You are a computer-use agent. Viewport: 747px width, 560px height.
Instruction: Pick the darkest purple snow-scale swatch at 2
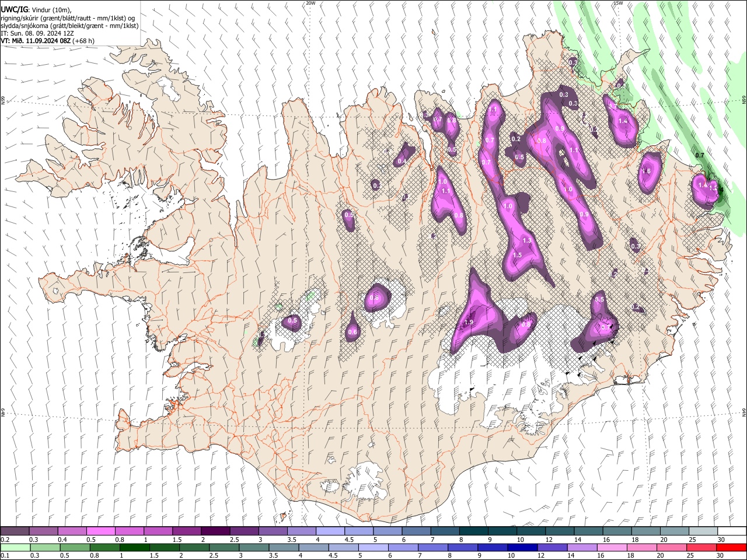[x=215, y=531]
